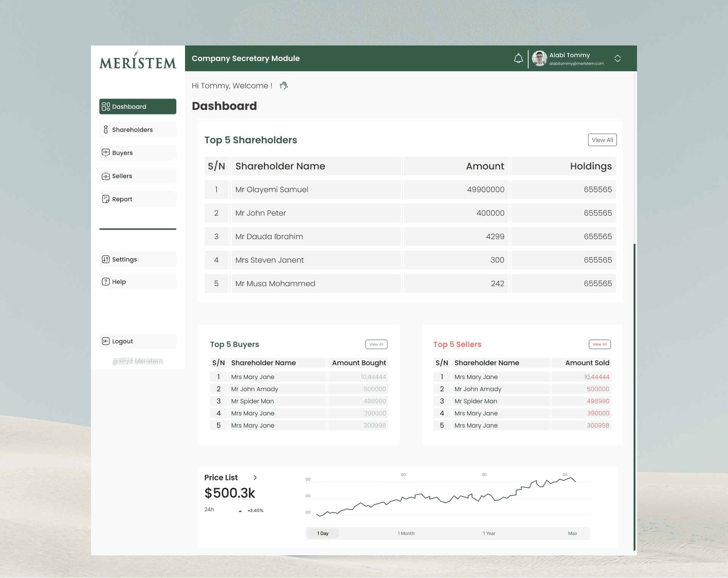Click the Logout icon in sidebar
The height and width of the screenshot is (578, 728).
[106, 341]
